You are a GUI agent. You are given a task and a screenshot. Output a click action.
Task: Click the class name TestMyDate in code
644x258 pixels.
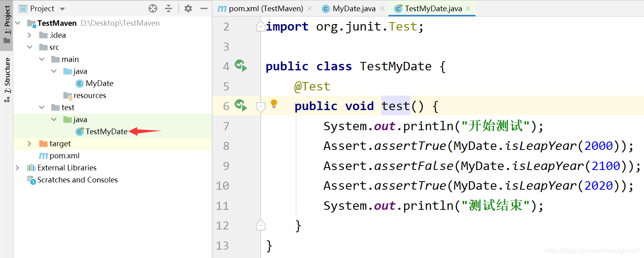(396, 66)
